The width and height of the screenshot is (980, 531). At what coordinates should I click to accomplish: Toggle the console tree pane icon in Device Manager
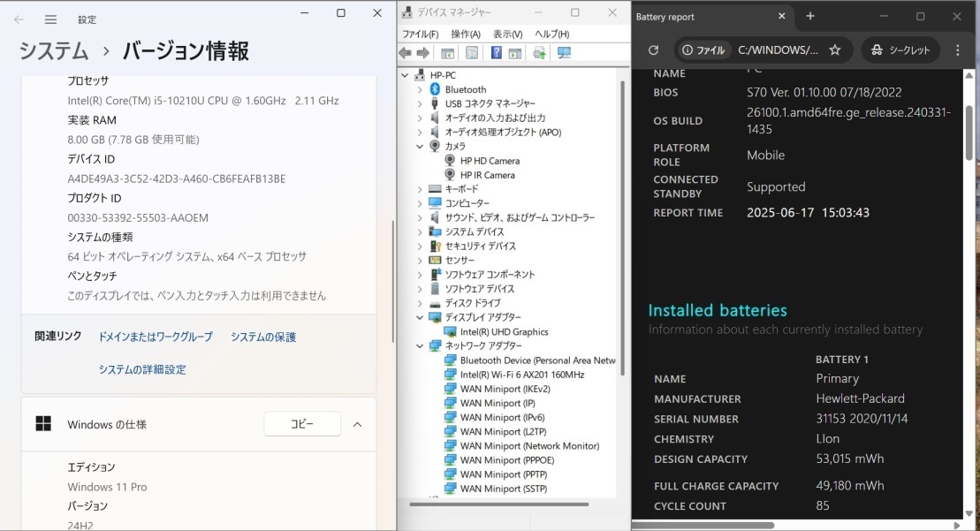pos(447,53)
